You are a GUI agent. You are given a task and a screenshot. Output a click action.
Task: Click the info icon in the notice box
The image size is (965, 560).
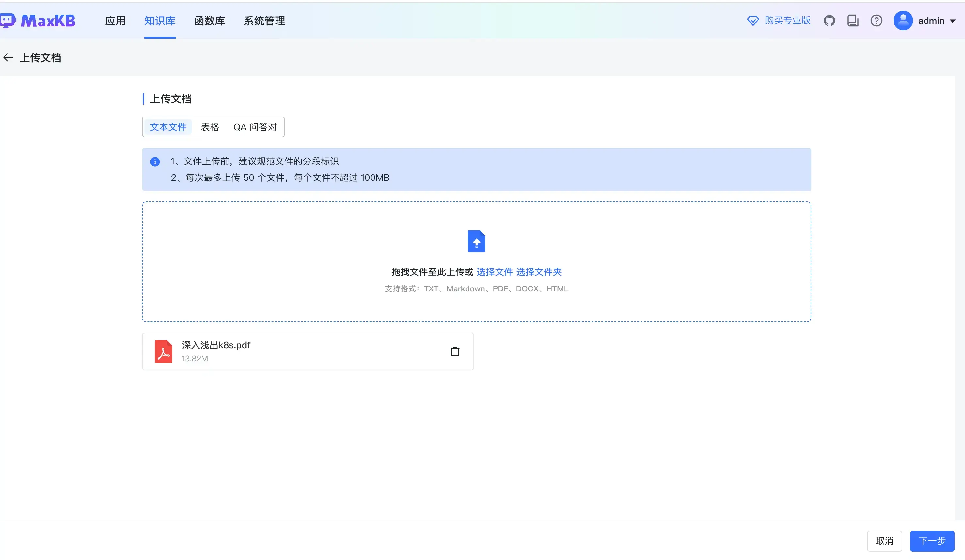point(155,162)
